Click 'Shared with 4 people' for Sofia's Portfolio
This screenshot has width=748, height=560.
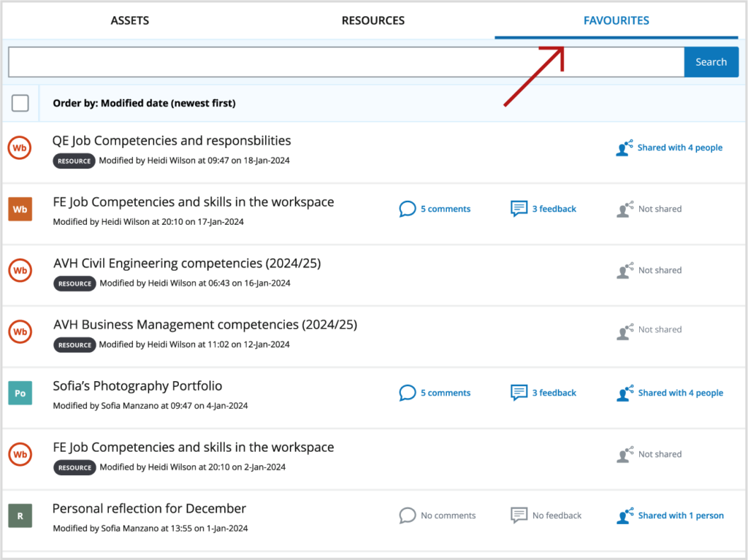681,393
